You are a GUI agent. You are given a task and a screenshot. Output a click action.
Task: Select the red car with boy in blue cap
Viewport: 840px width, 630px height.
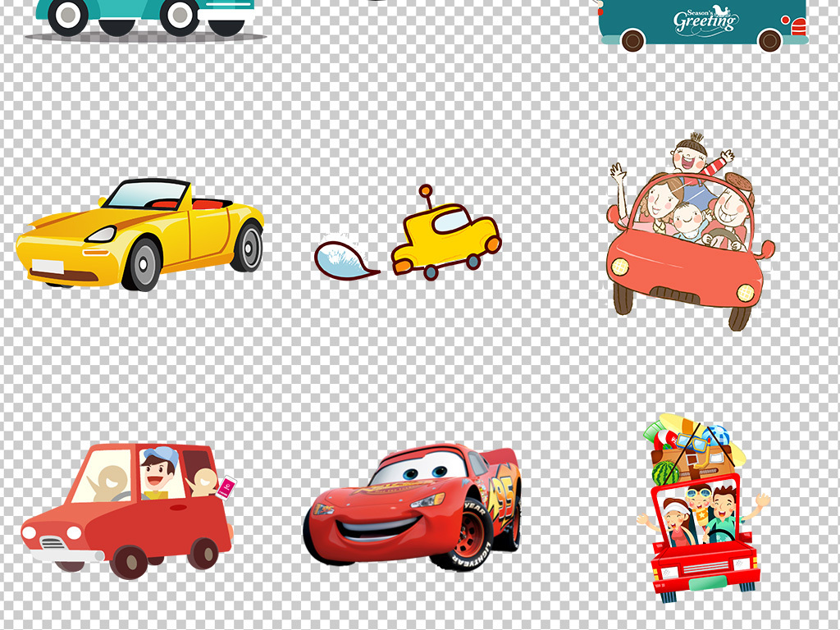(128, 510)
